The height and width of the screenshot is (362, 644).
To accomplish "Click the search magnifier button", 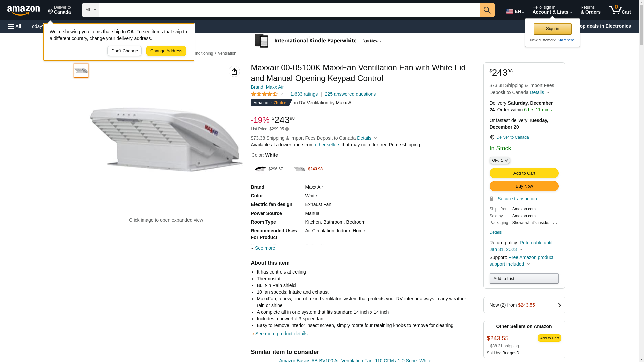I will pos(487,10).
